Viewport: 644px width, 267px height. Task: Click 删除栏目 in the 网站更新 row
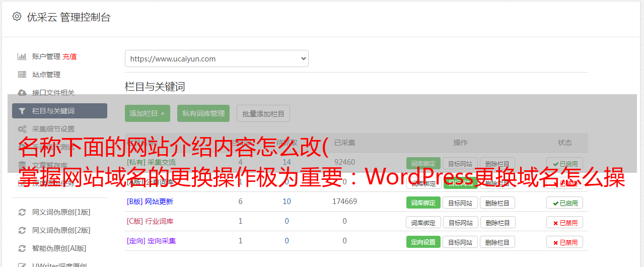coord(497,203)
